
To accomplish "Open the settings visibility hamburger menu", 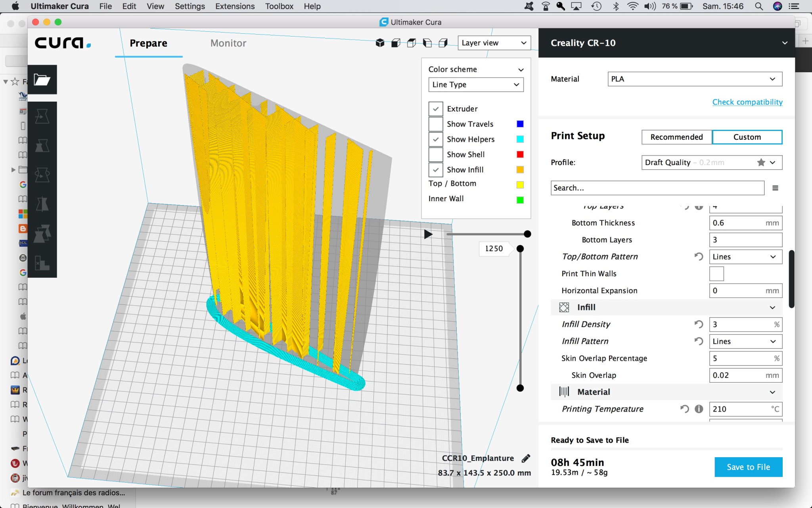I will (x=775, y=188).
